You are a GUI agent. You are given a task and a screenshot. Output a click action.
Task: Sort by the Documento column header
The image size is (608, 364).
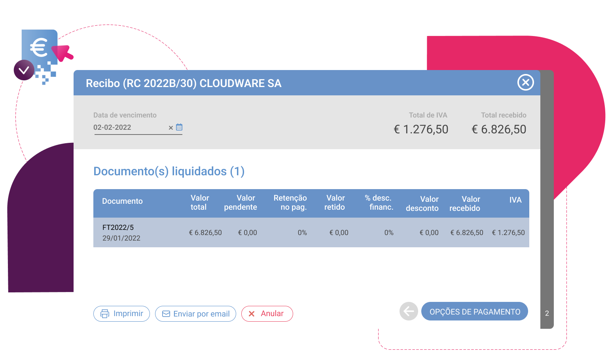coord(122,201)
